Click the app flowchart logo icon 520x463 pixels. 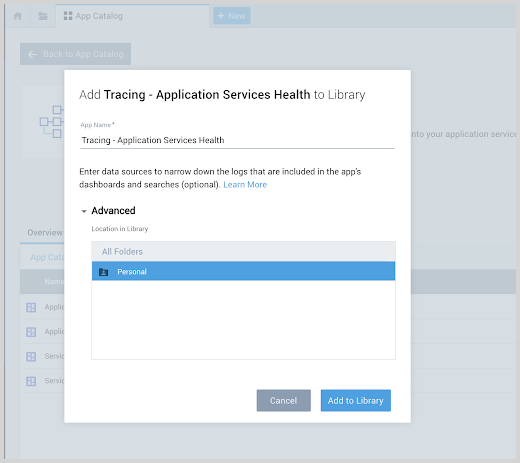52,122
